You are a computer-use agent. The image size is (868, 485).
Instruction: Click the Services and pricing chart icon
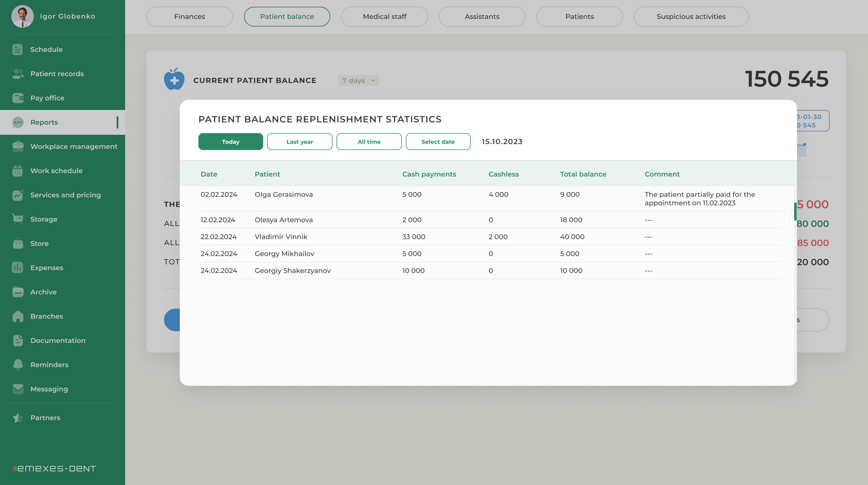tap(18, 195)
